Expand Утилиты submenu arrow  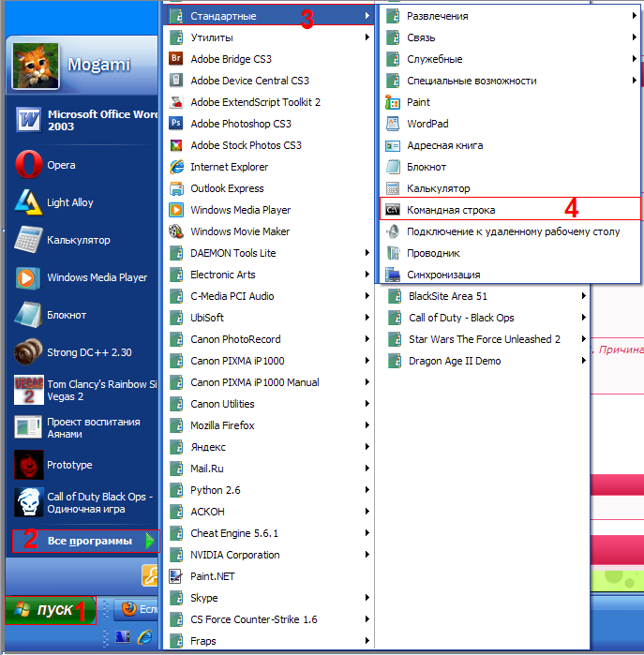(x=367, y=37)
